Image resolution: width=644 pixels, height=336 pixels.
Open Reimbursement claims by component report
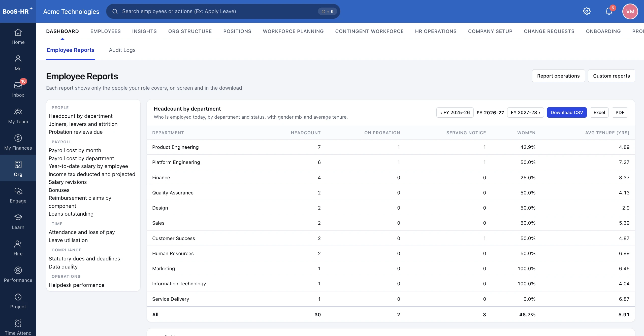[80, 202]
